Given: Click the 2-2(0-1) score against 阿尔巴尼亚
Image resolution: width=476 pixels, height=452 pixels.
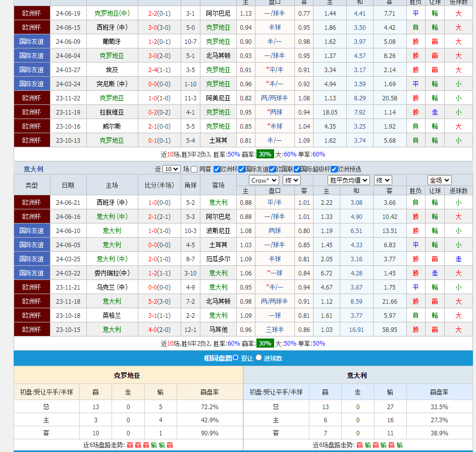Looking at the screenshot, I should (x=159, y=13).
